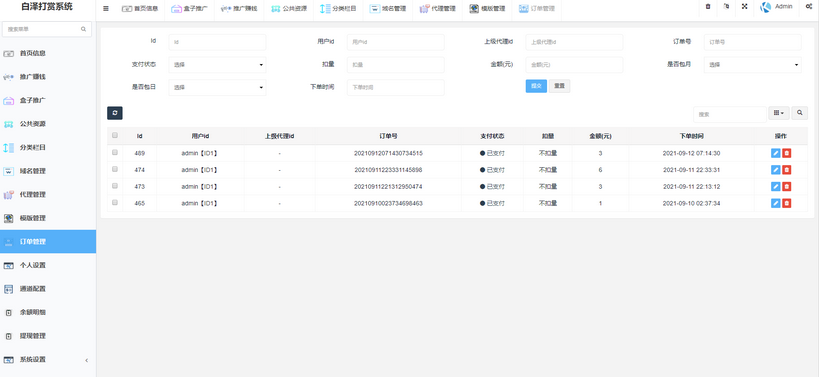Open 推广赚钱 in the sidebar
Image resolution: width=821 pixels, height=377 pixels.
48,77
